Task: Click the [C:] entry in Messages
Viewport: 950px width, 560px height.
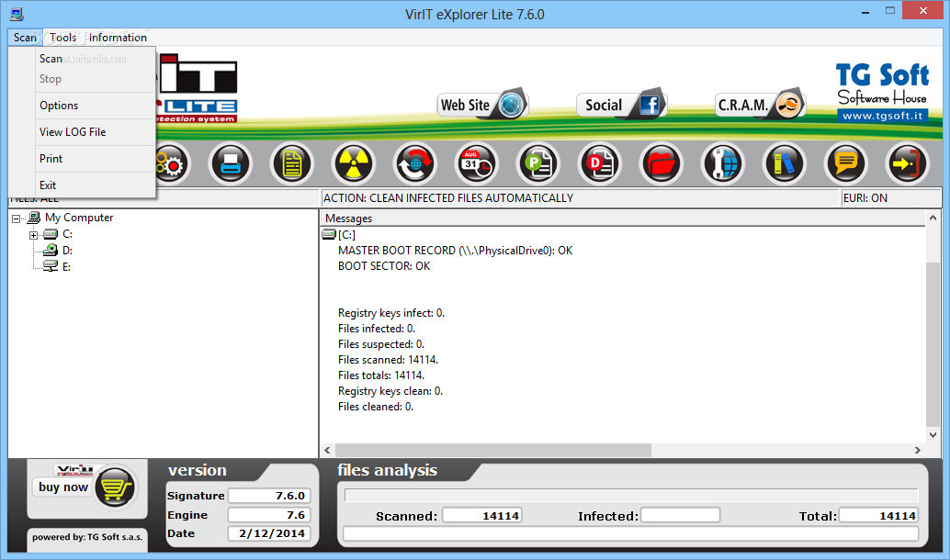Action: pos(346,235)
